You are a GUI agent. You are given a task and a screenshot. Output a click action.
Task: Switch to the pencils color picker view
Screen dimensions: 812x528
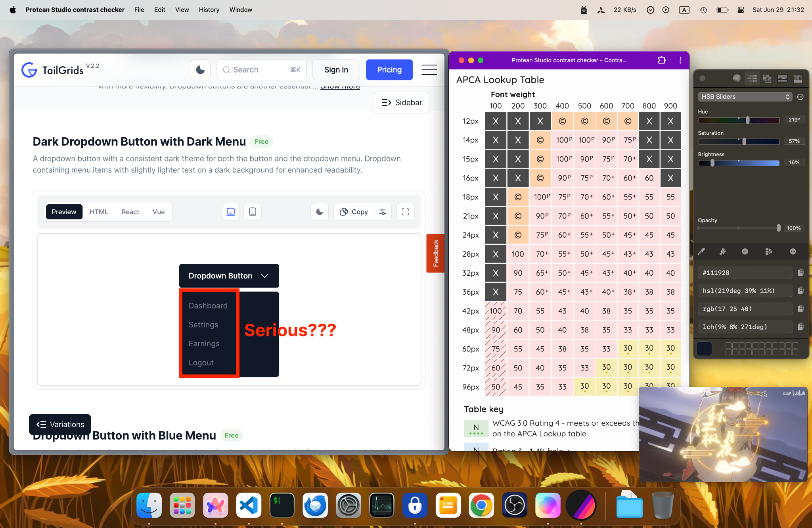tap(797, 79)
